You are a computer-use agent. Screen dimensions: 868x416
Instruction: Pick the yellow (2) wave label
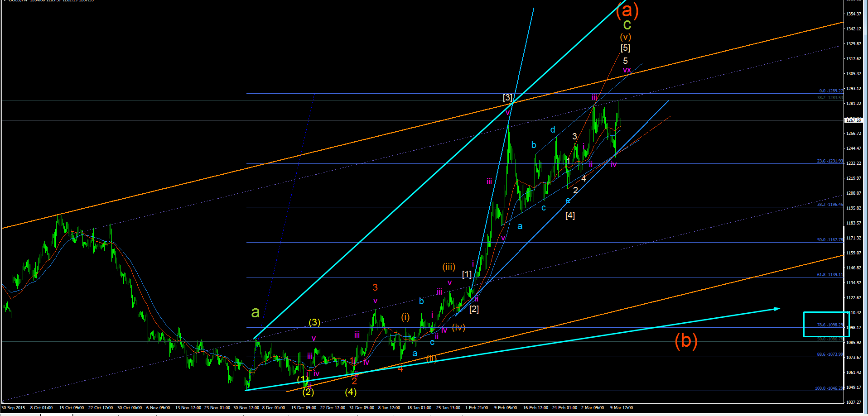(x=308, y=392)
